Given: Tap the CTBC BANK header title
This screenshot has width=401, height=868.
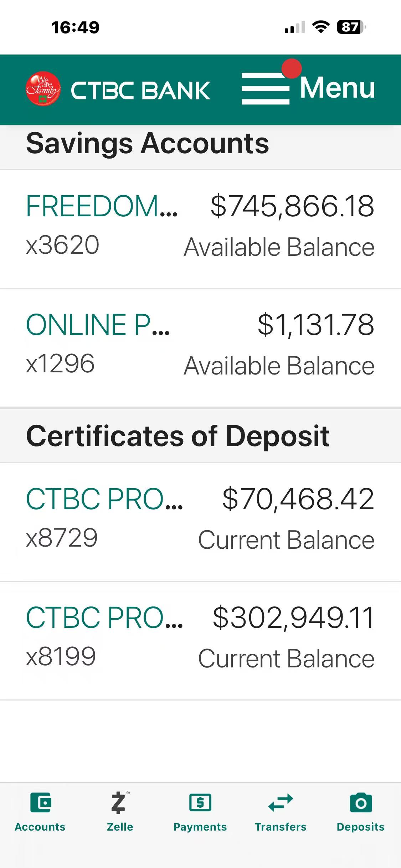Looking at the screenshot, I should tap(140, 91).
